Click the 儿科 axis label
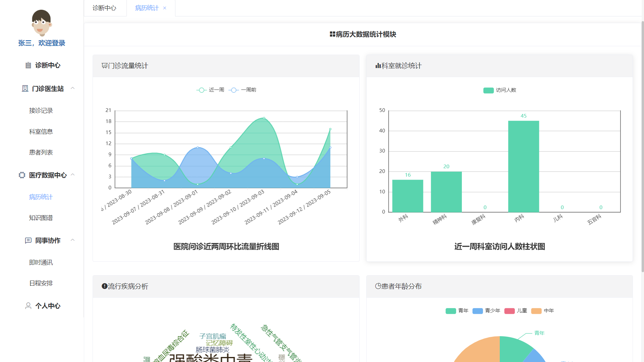This screenshot has width=644, height=362. (x=558, y=218)
